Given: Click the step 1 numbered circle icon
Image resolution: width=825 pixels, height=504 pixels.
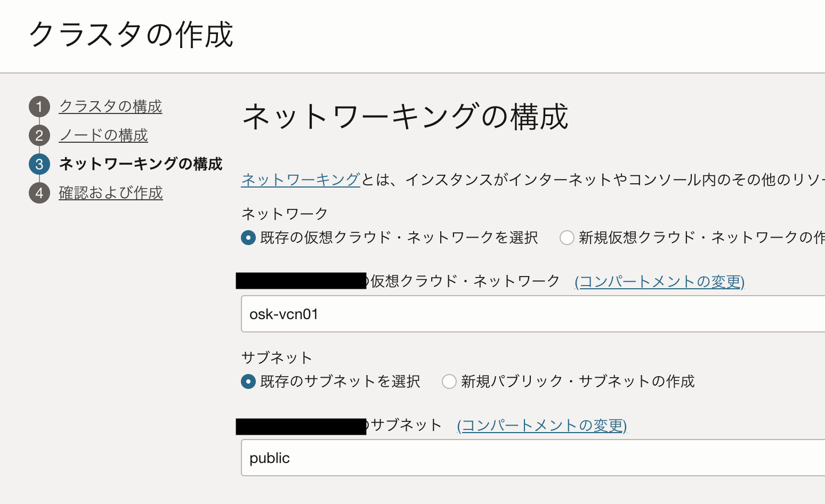Looking at the screenshot, I should click(39, 107).
